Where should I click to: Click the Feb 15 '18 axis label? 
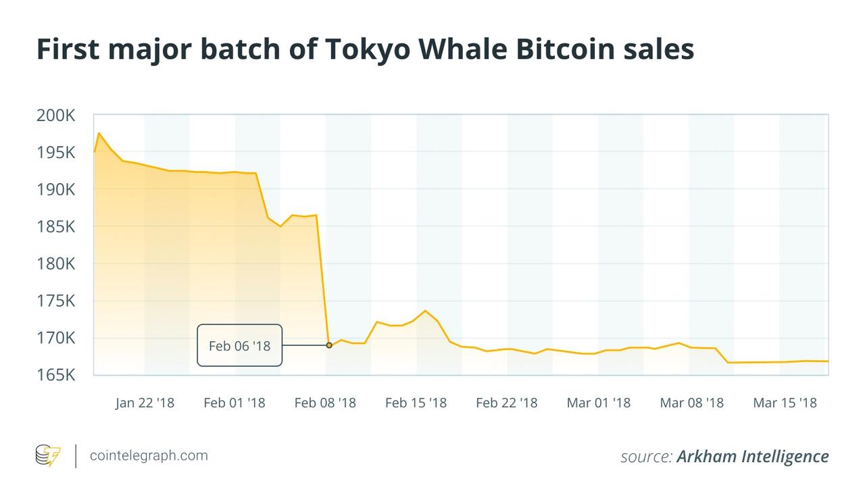(416, 403)
